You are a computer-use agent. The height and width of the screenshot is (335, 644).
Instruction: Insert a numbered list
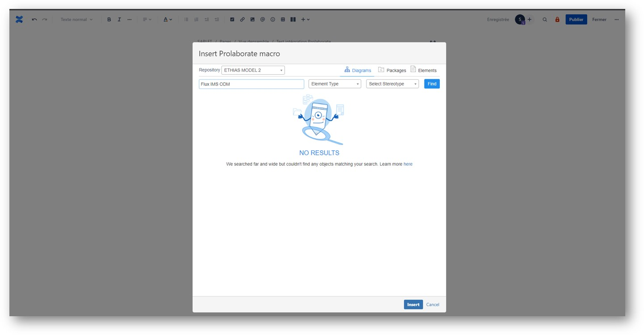[197, 20]
